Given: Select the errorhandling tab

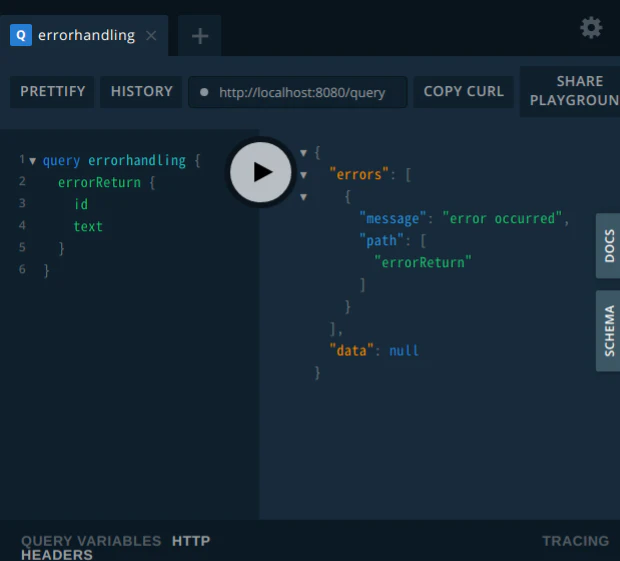Looking at the screenshot, I should [x=84, y=36].
